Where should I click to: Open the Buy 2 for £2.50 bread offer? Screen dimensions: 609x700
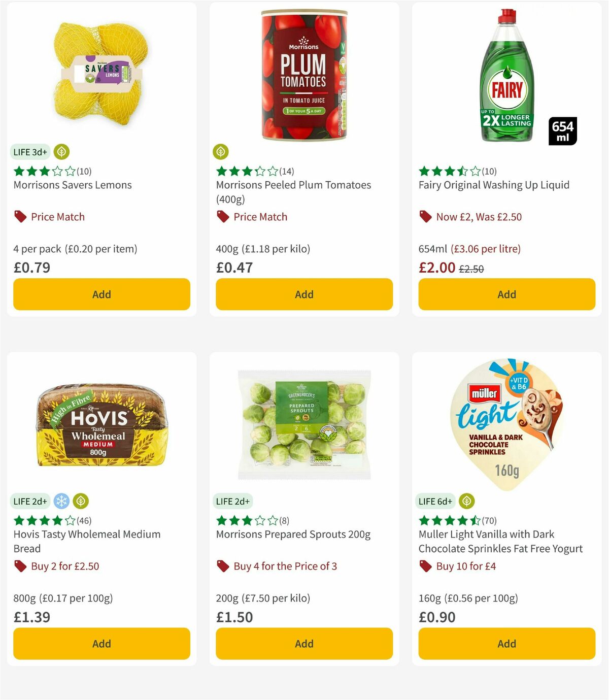(x=65, y=565)
